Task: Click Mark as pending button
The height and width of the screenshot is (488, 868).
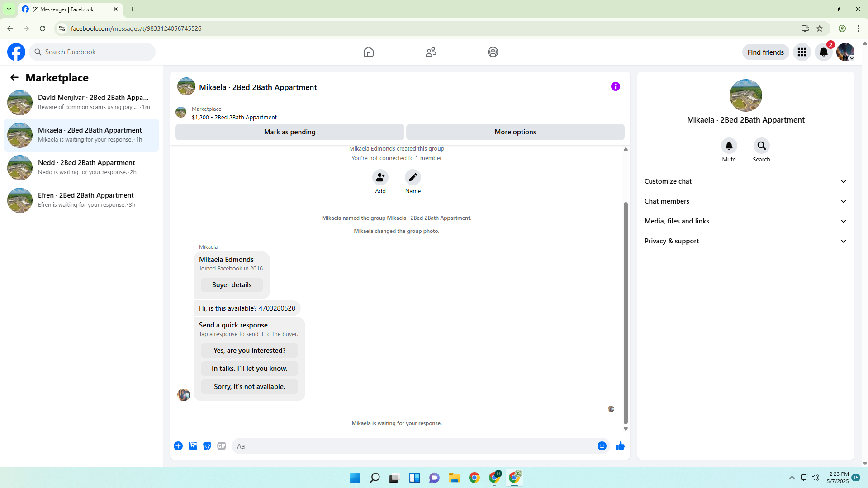Action: click(x=290, y=132)
